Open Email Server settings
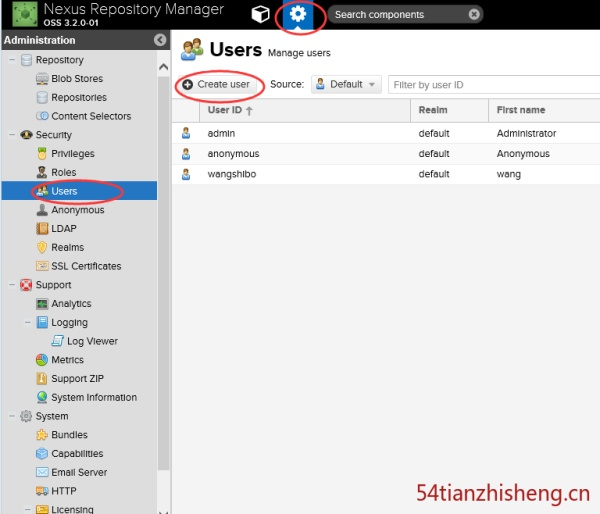The width and height of the screenshot is (600, 514). 79,472
